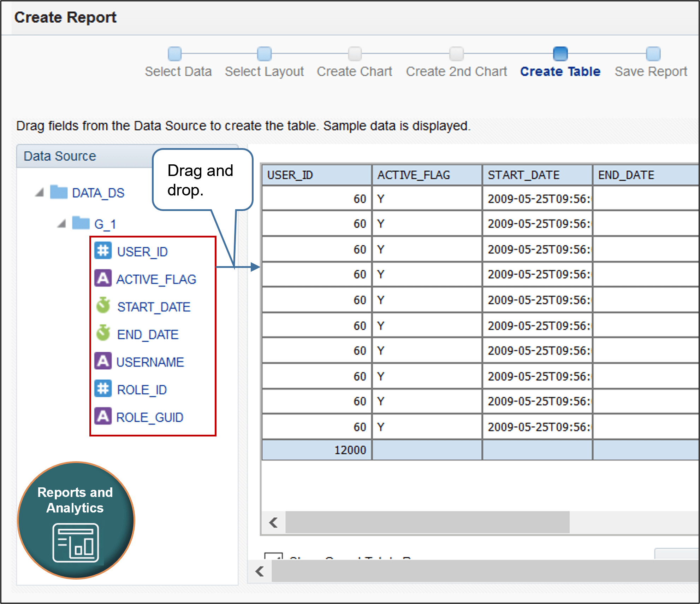Click the Save Report step indicator square
700x604 pixels.
pyautogui.click(x=653, y=54)
